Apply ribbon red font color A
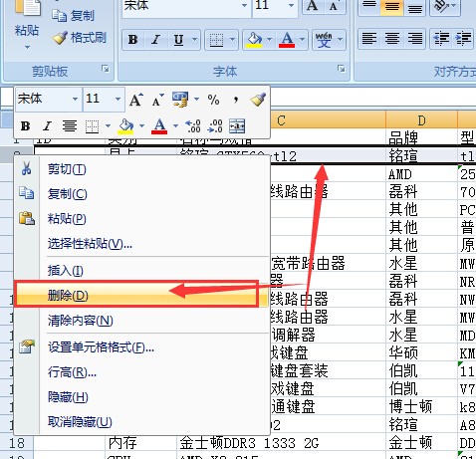The width and height of the screenshot is (476, 459). (287, 40)
